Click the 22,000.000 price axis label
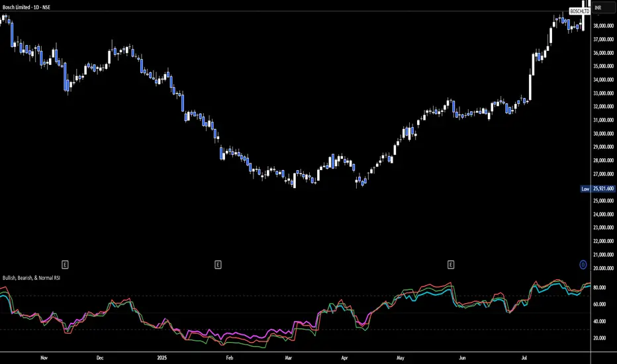Screen dimensions: 617x364 click(x=604, y=241)
